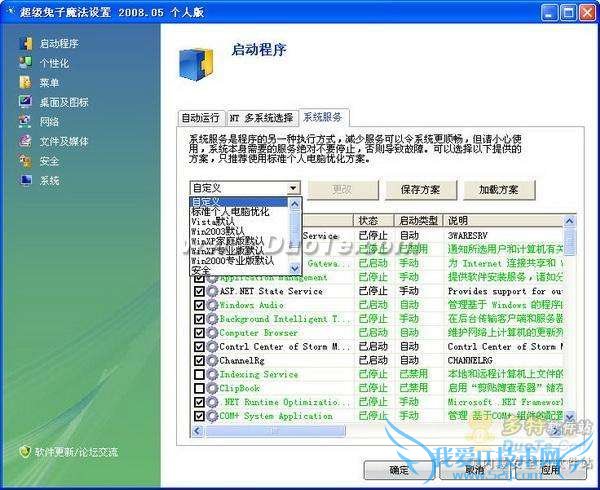Switch to the 系统服务 tab
This screenshot has height=490, width=600.
[323, 117]
